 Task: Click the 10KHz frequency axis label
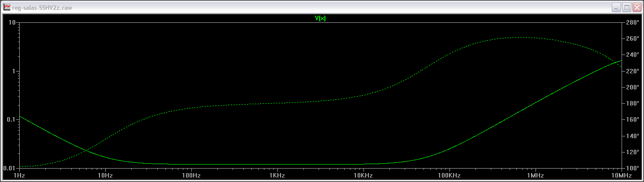pos(364,175)
